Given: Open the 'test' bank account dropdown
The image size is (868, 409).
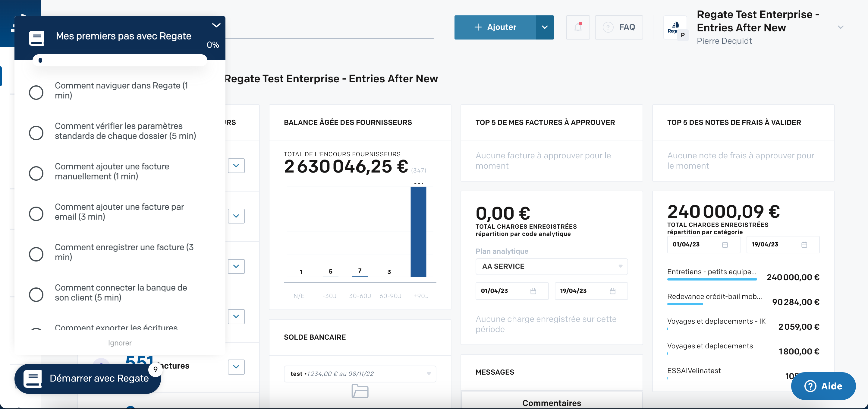Looking at the screenshot, I should point(360,374).
